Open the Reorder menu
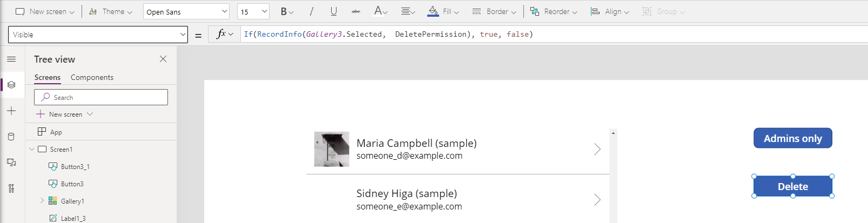Image resolution: width=868 pixels, height=223 pixels. (554, 11)
